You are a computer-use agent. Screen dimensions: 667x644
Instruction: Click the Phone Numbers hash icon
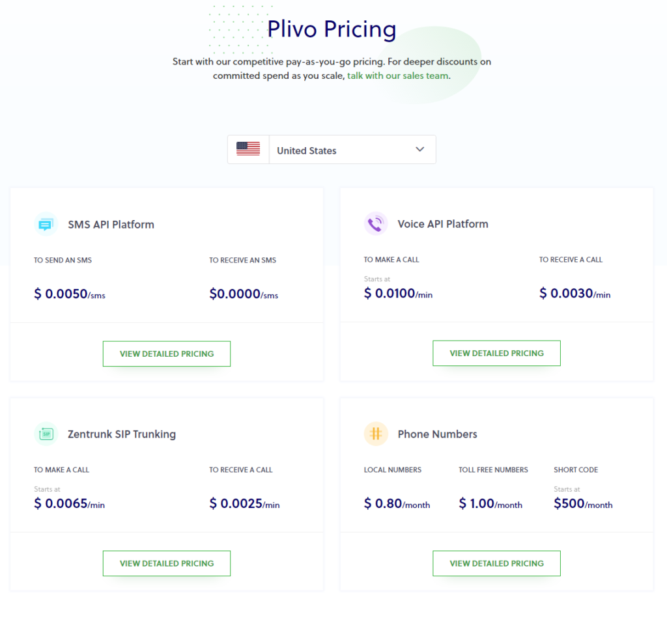click(376, 434)
